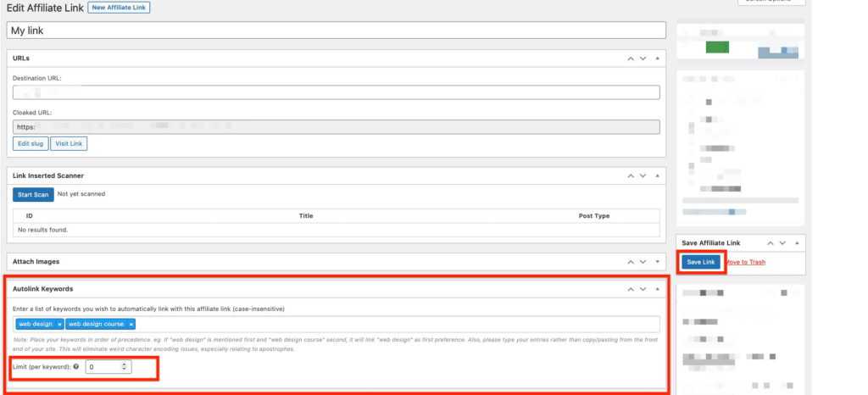Move Attach Images panel up
The height and width of the screenshot is (395, 868).
coord(631,262)
